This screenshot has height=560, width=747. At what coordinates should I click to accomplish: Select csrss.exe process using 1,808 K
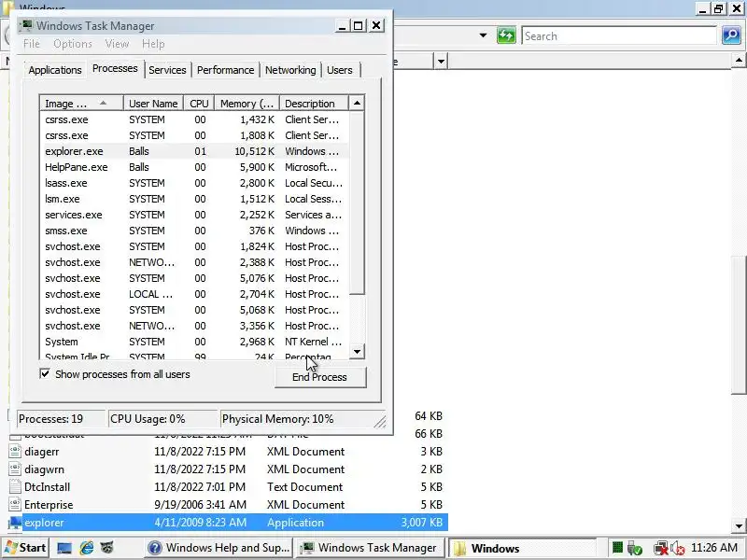194,135
